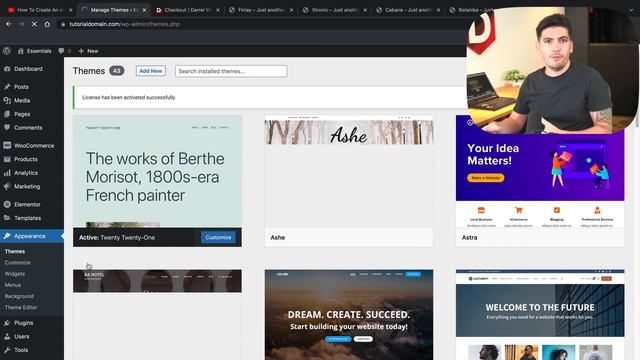Click the Products menu icon
This screenshot has height=360, width=640.
pos(7,159)
